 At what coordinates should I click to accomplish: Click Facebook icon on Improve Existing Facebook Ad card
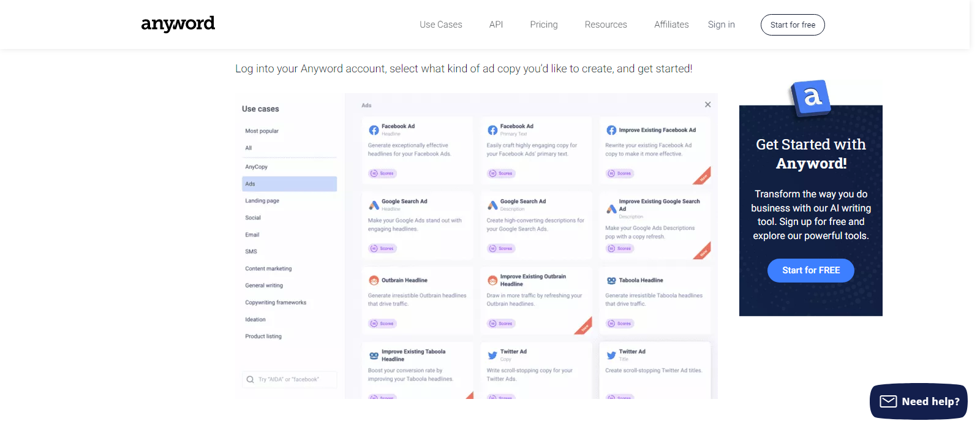point(611,130)
